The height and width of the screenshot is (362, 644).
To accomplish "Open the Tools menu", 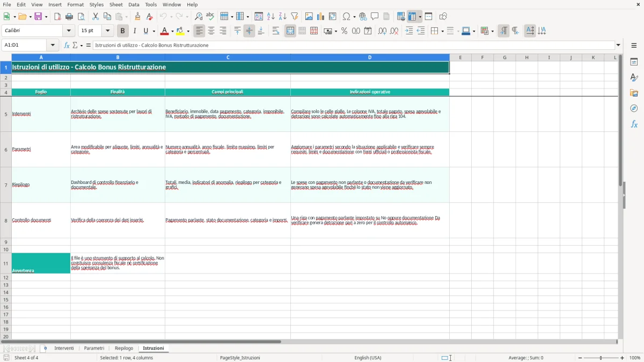I will click(x=151, y=4).
